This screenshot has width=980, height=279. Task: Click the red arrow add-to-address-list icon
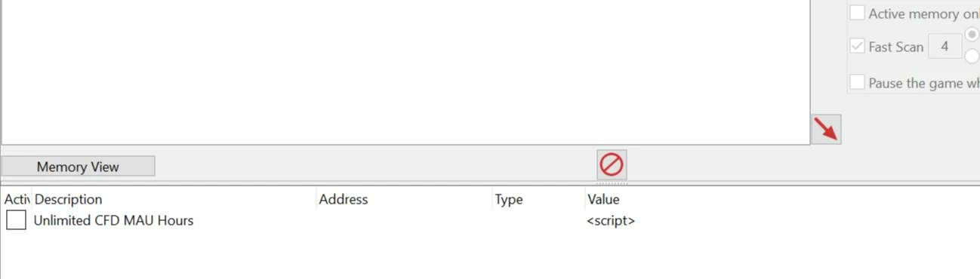[x=826, y=129]
